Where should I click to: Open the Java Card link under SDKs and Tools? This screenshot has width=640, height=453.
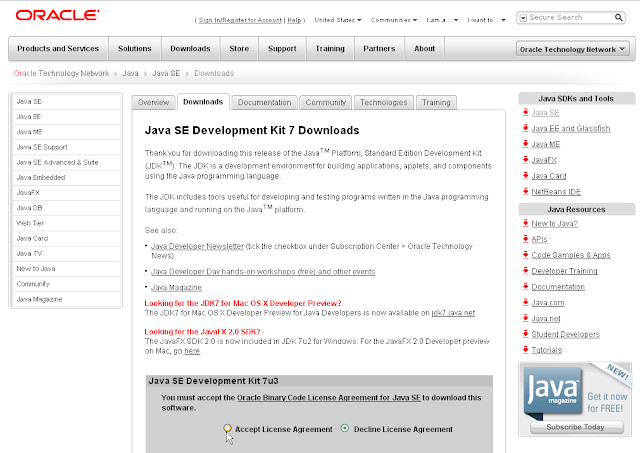(x=549, y=176)
